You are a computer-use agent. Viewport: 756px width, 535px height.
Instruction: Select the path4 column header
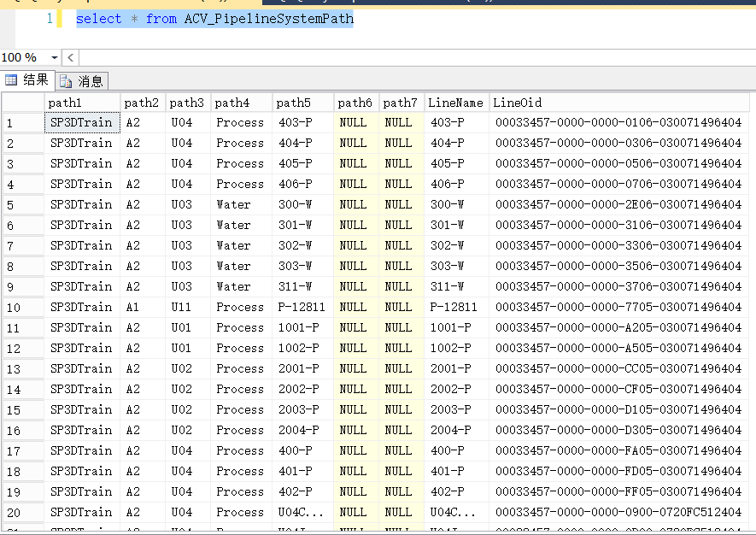[x=242, y=103]
